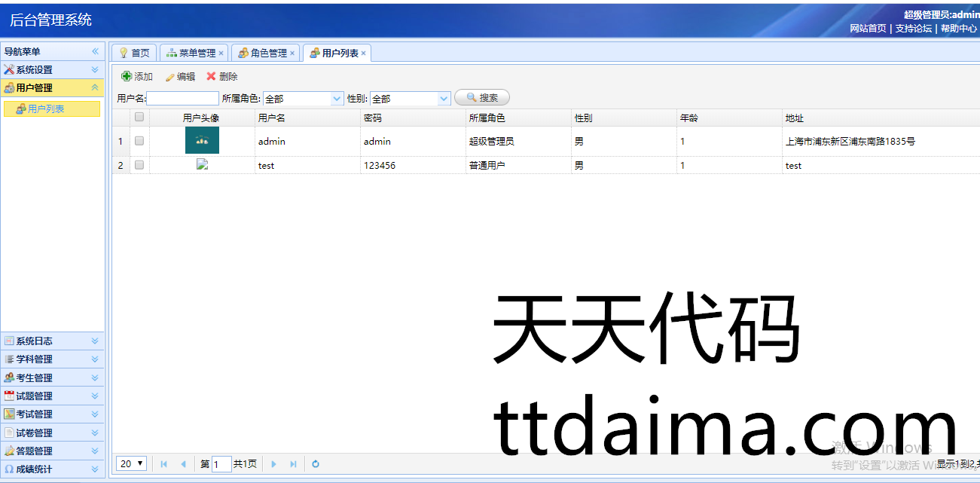Check the box for the admin row

[x=139, y=141]
